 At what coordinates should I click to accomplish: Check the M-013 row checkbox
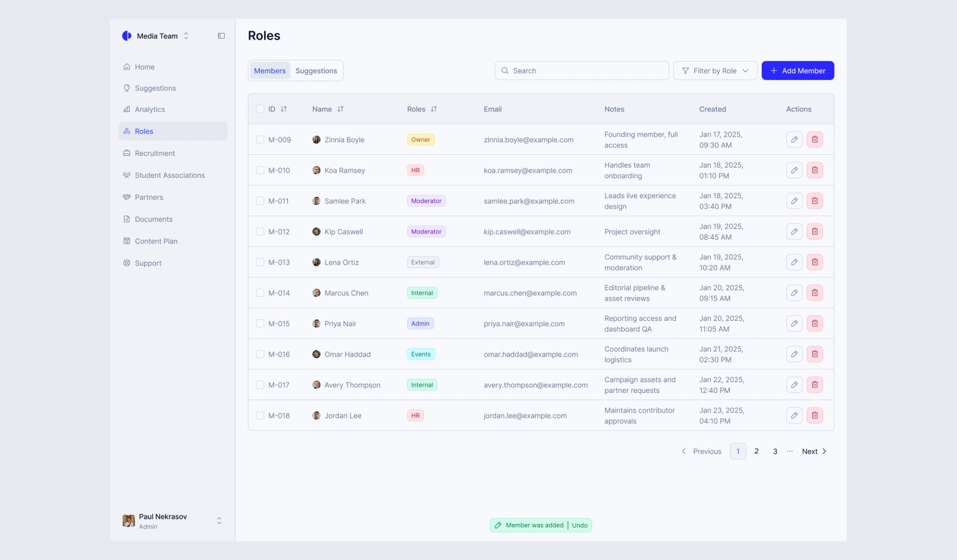pyautogui.click(x=260, y=262)
